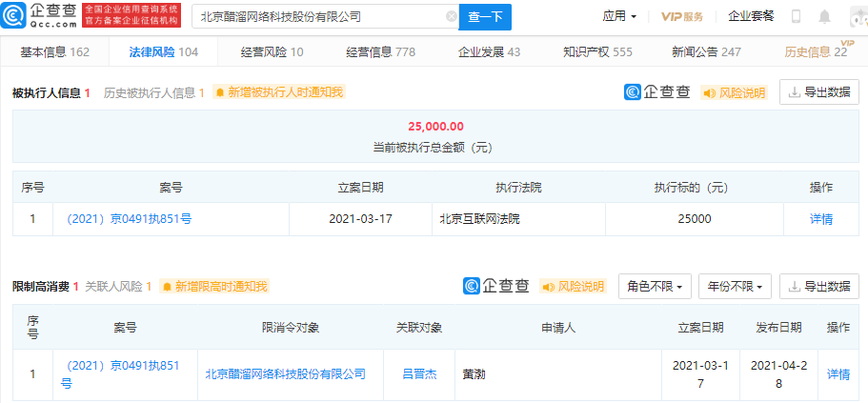868x403 pixels.
Task: Export data for 被执行人信息 with 导出数据
Action: tap(819, 92)
